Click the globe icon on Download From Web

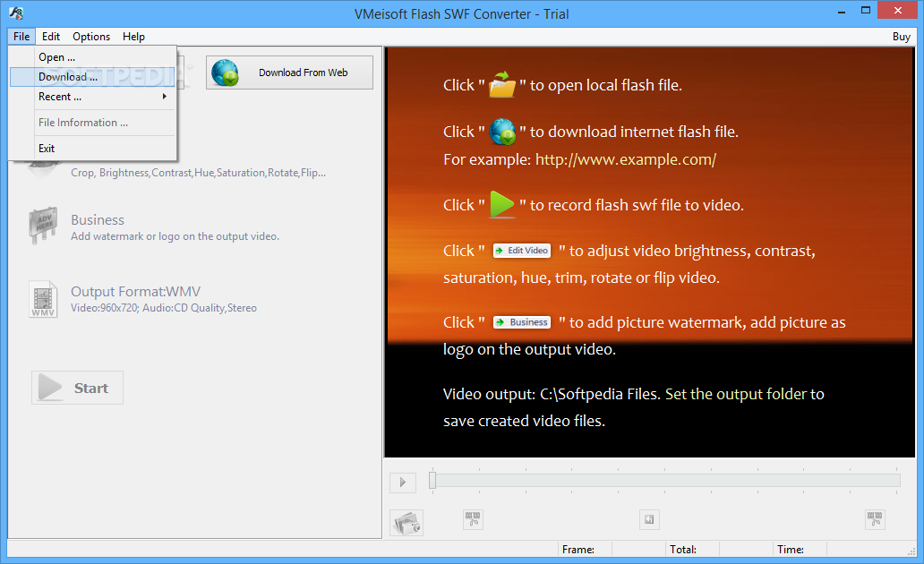[x=225, y=73]
